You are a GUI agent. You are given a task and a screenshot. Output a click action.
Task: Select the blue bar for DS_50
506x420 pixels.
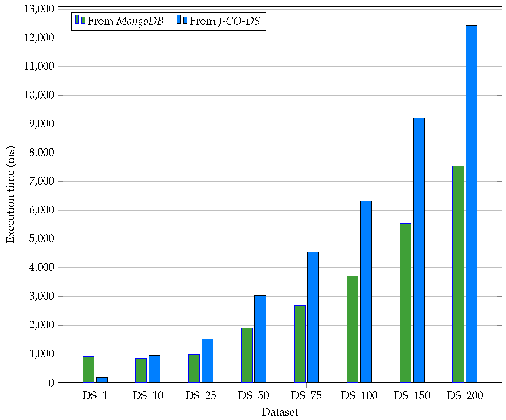click(260, 339)
